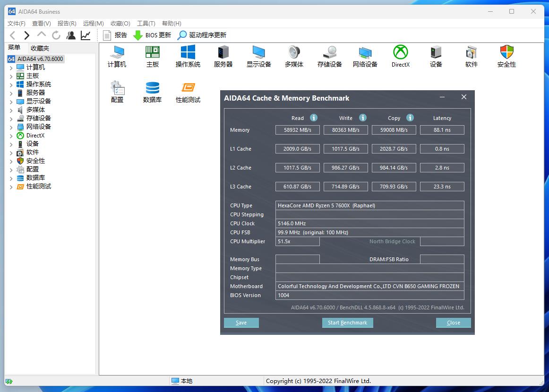Expand the 计算机 tree node
The image size is (549, 392).
tap(11, 68)
